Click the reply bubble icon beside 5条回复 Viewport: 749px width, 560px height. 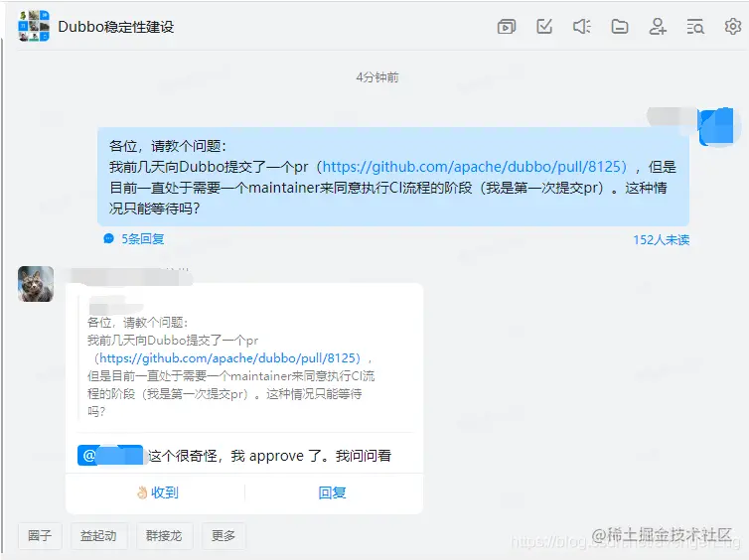tap(109, 238)
